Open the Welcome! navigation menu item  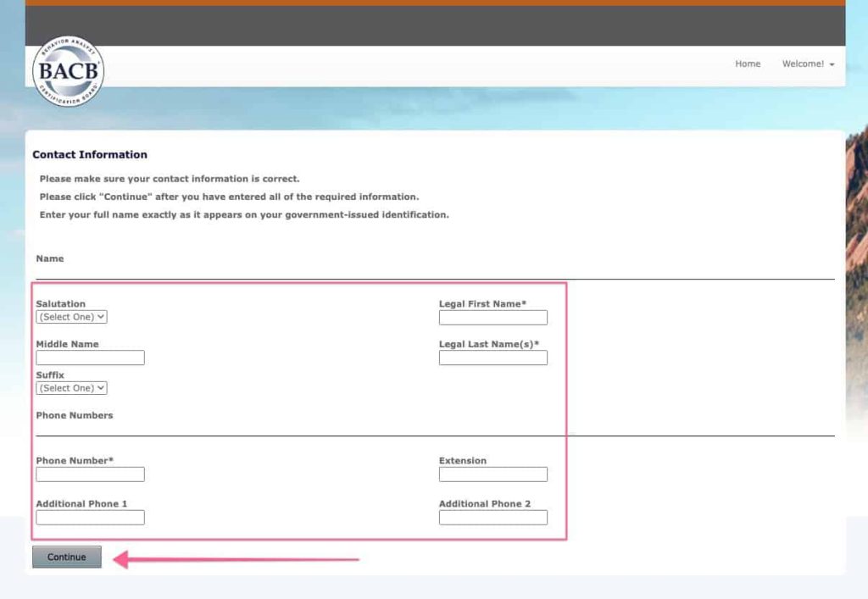[804, 64]
